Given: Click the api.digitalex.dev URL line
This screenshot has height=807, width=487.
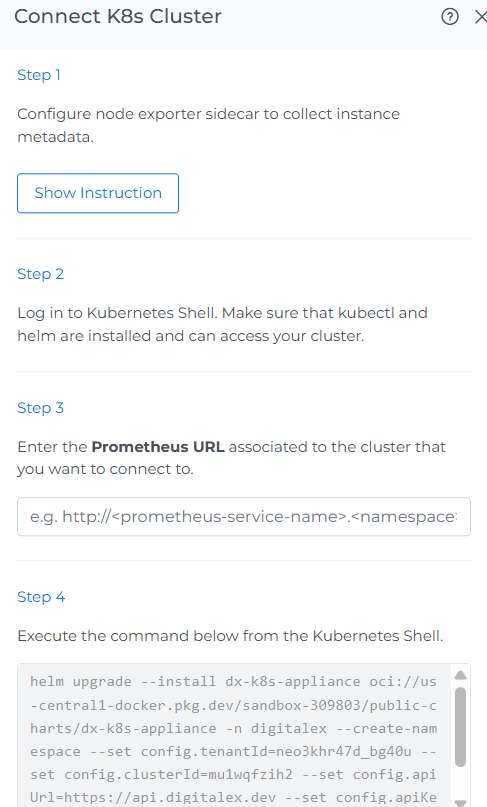Looking at the screenshot, I should click(x=233, y=798).
